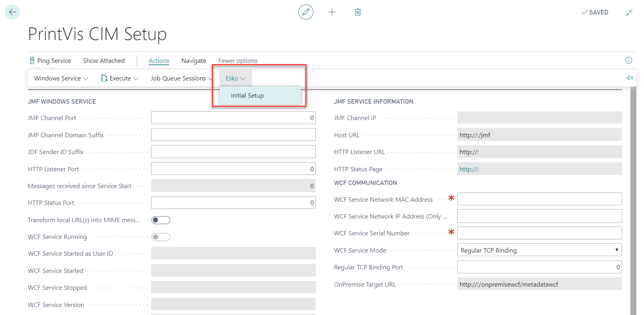The width and height of the screenshot is (644, 315).
Task: Toggle Transform local URL(s) into MIME switch
Action: [161, 220]
